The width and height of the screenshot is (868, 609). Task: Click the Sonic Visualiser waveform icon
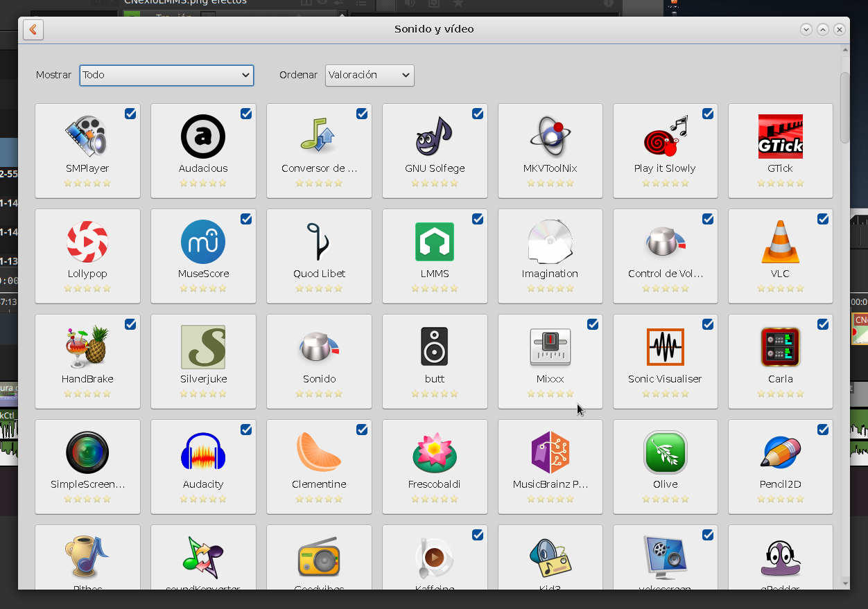(665, 347)
